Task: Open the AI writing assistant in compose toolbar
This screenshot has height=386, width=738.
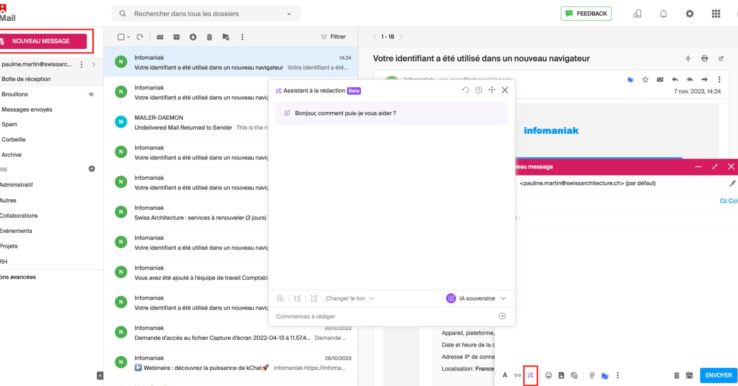Action: coord(530,375)
